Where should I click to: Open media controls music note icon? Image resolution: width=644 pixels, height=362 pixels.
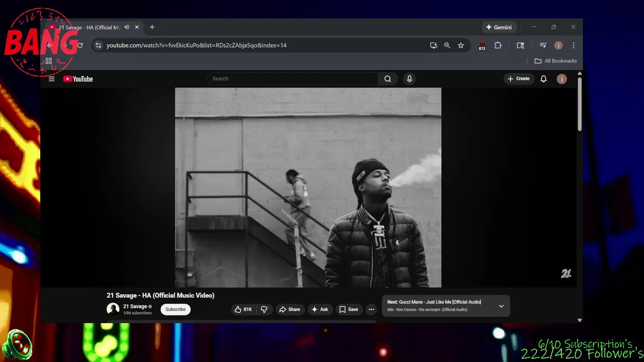point(543,45)
